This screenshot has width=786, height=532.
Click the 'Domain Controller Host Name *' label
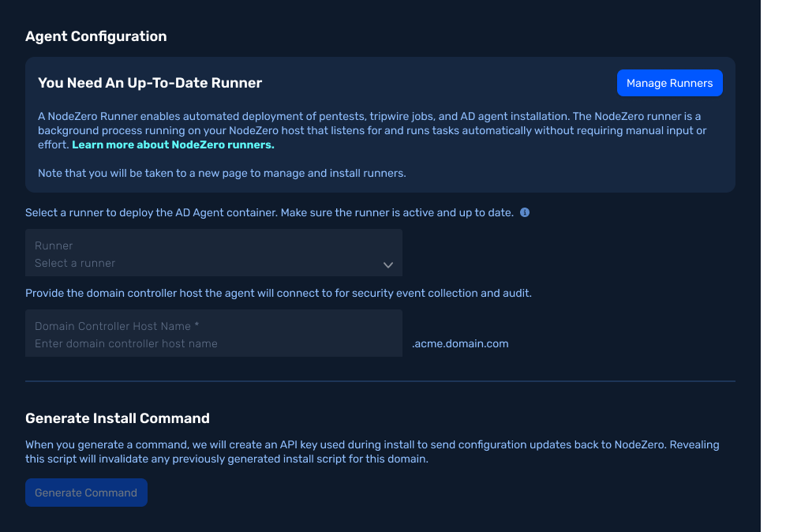click(x=117, y=327)
